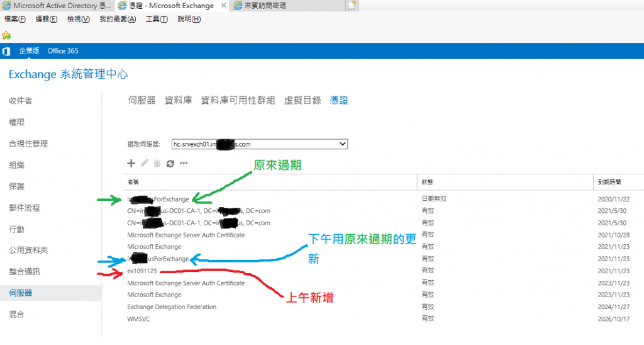Open the server selection dropdown

[260, 144]
